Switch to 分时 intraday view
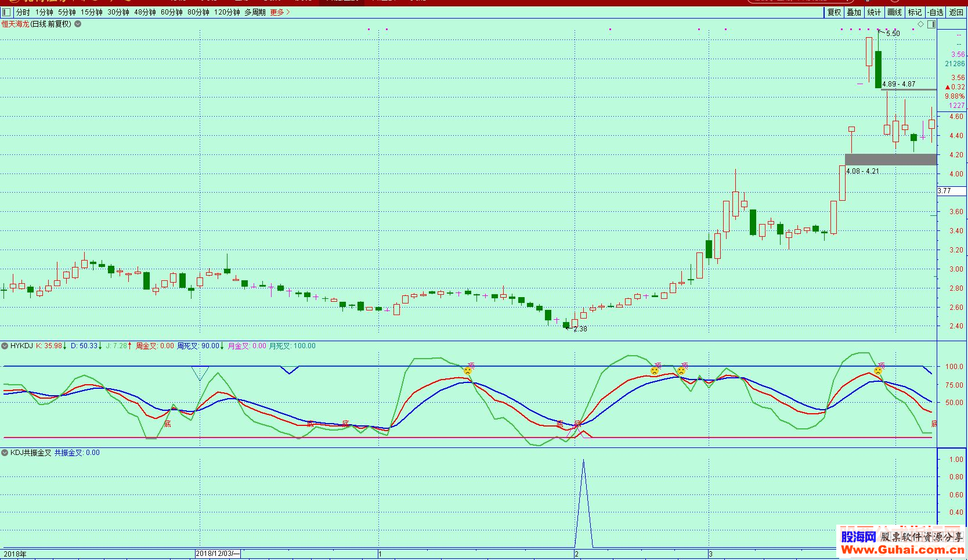This screenshot has height=560, width=968. click(x=23, y=12)
